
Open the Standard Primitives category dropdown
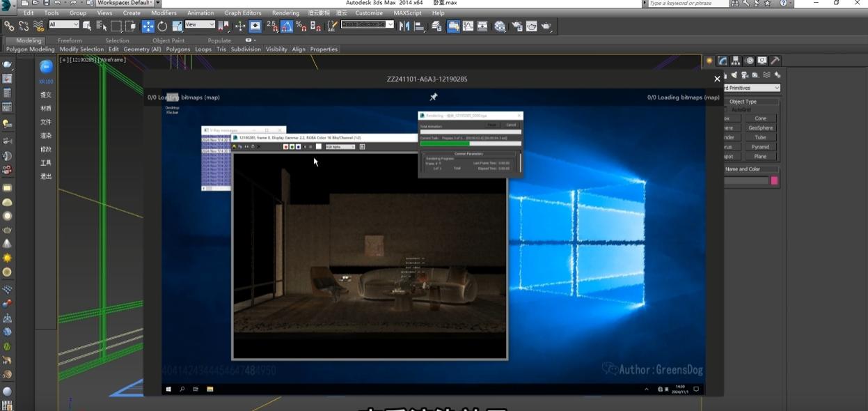click(752, 88)
